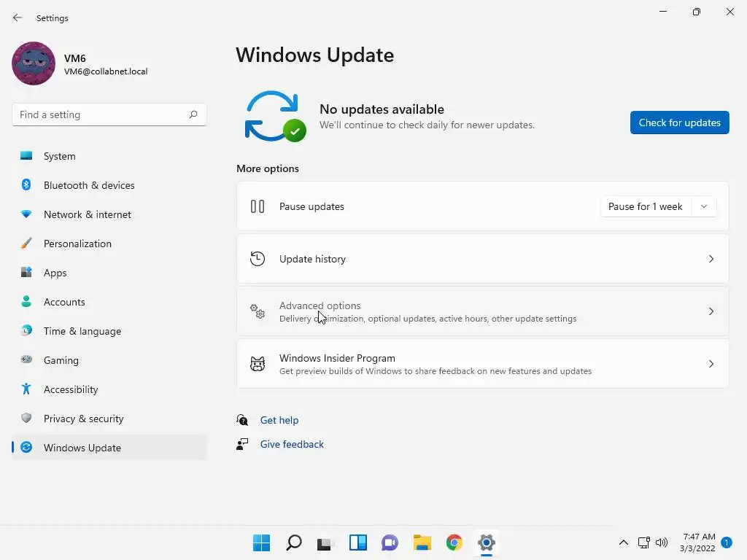The width and height of the screenshot is (747, 560).
Task: Open Windows Insider Program via chevron
Action: pos(711,364)
